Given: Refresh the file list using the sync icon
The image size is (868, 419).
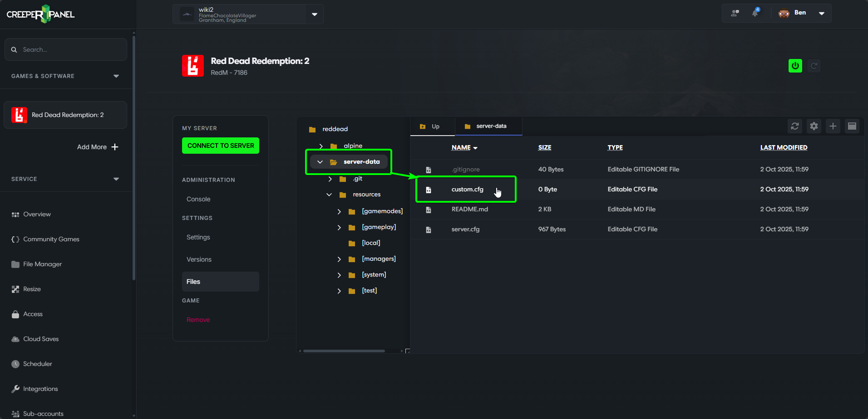Looking at the screenshot, I should click(794, 126).
